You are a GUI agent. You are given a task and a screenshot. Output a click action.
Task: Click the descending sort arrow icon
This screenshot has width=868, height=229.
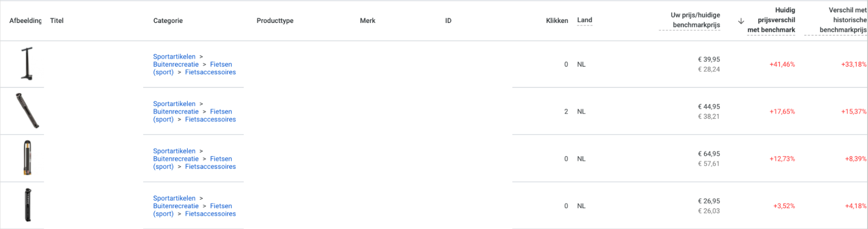tap(741, 21)
